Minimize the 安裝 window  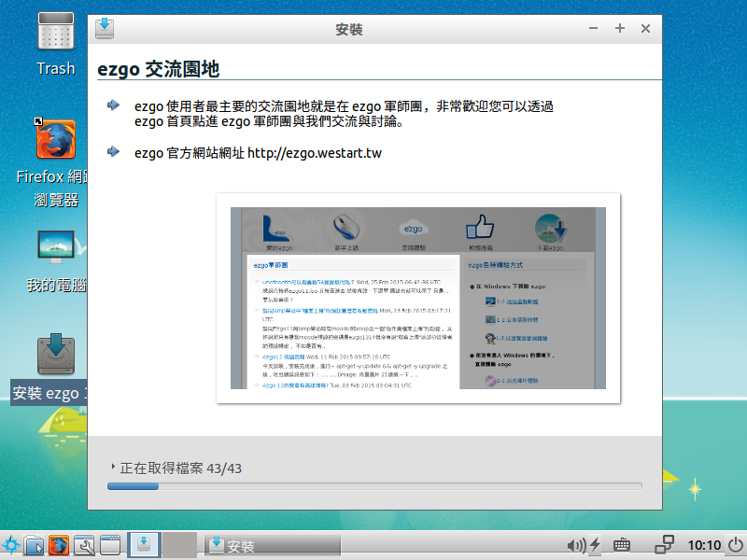click(x=593, y=29)
